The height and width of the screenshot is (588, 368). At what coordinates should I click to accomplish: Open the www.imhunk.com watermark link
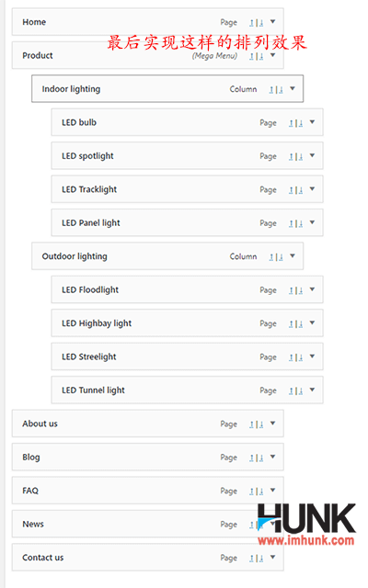306,540
